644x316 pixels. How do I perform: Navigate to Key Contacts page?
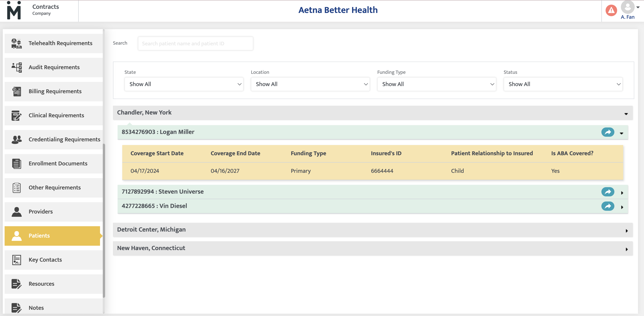[53, 260]
